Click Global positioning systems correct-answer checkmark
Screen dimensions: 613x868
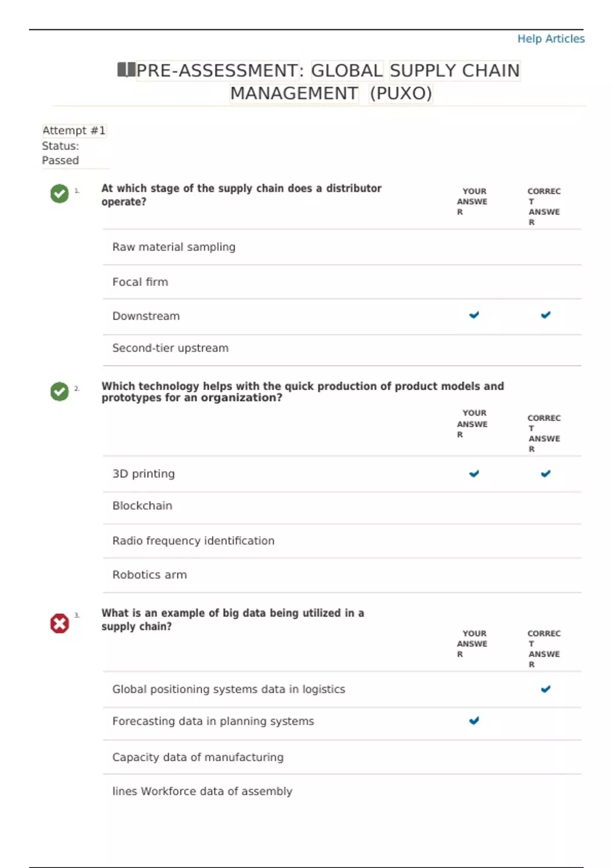[546, 689]
